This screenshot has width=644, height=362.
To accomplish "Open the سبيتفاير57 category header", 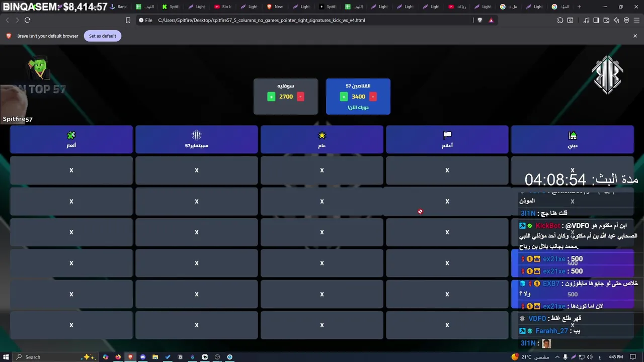I will [x=197, y=139].
